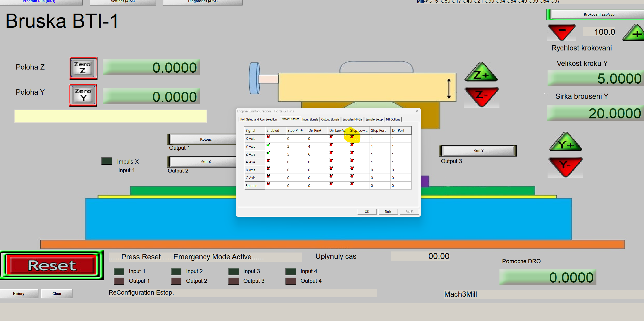644x321 pixels.
Task: Click the Velikost kroku Y value field
Action: [x=595, y=78]
